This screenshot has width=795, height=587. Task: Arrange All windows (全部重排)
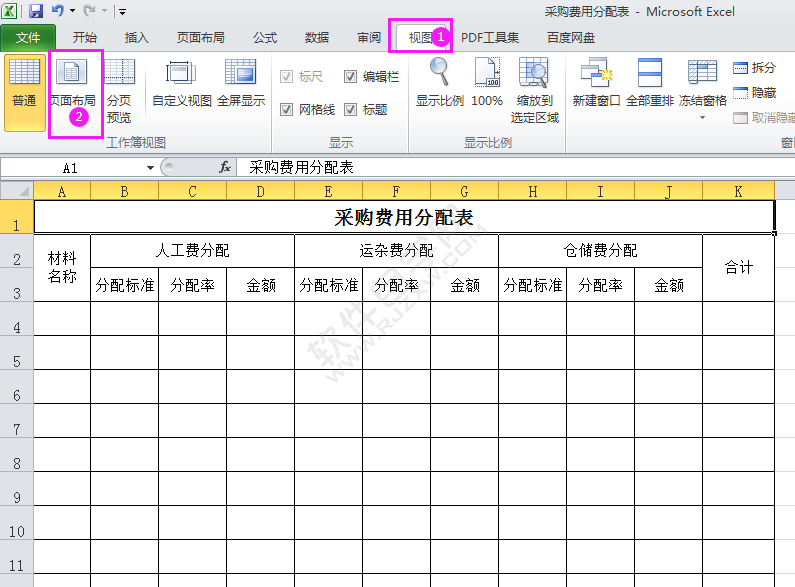coord(649,83)
